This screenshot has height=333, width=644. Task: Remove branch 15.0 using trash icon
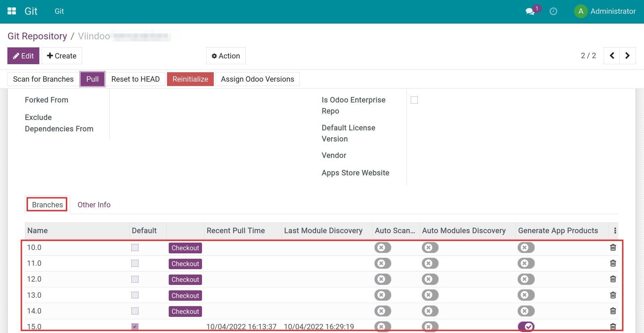[613, 326]
